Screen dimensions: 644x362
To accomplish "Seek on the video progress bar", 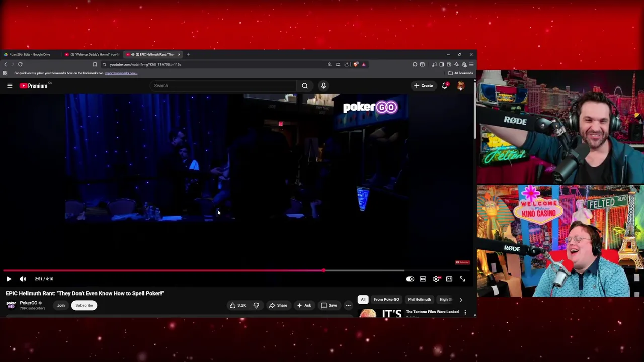I will (237, 270).
